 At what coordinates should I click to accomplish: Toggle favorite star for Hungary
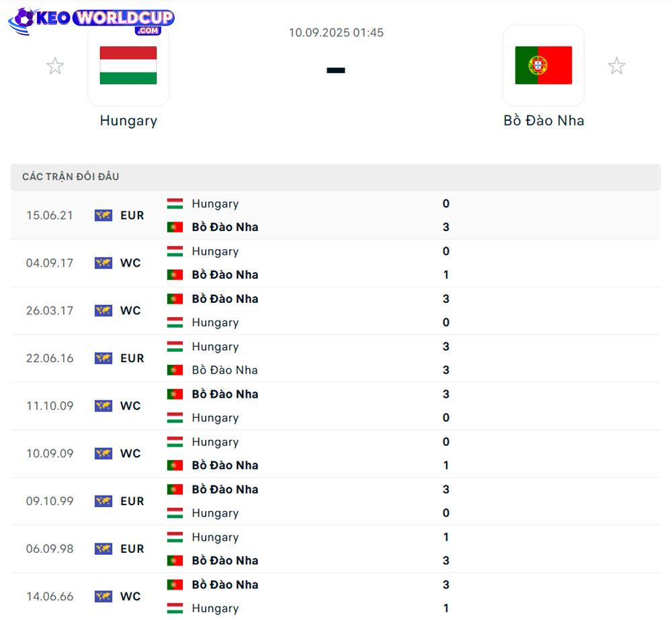tap(55, 66)
